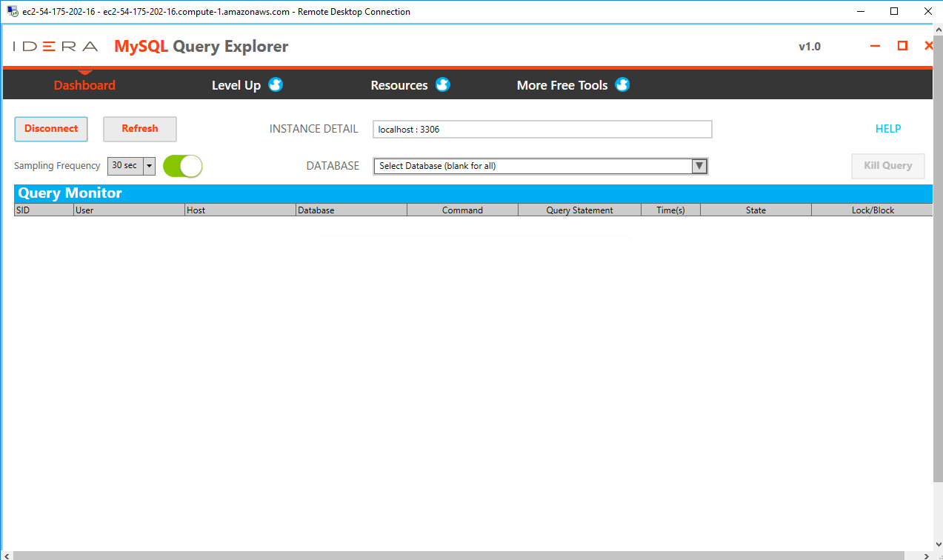Select the Dashboard menu item
943x560 pixels.
tap(84, 84)
